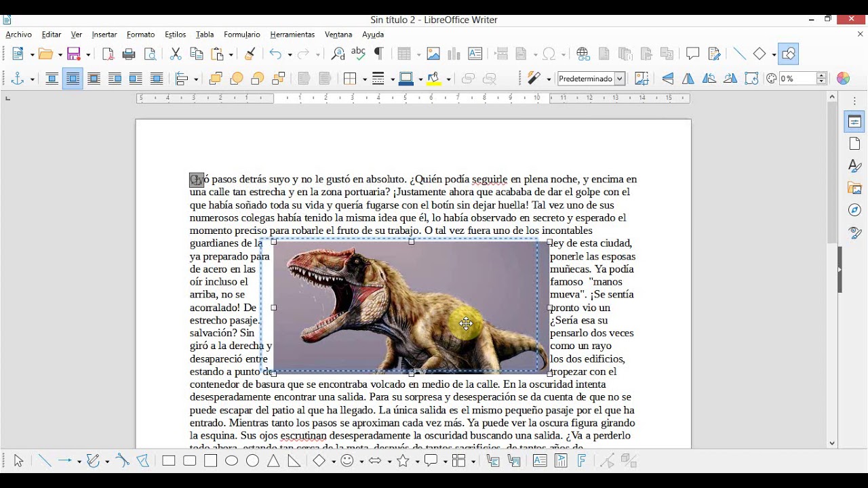Flip image horizontally
Screen dimensions: 868x488
click(x=688, y=79)
